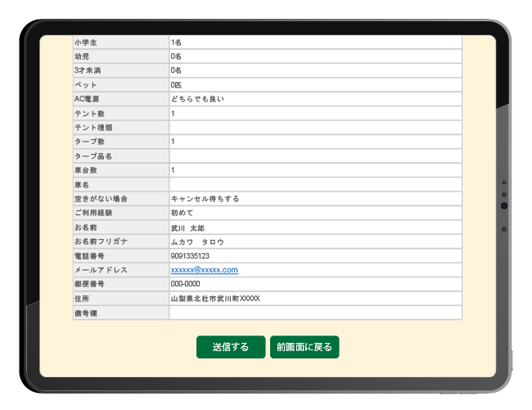The width and height of the screenshot is (532, 410).
Task: Select the phone number value 9091335123
Action: pyautogui.click(x=190, y=256)
